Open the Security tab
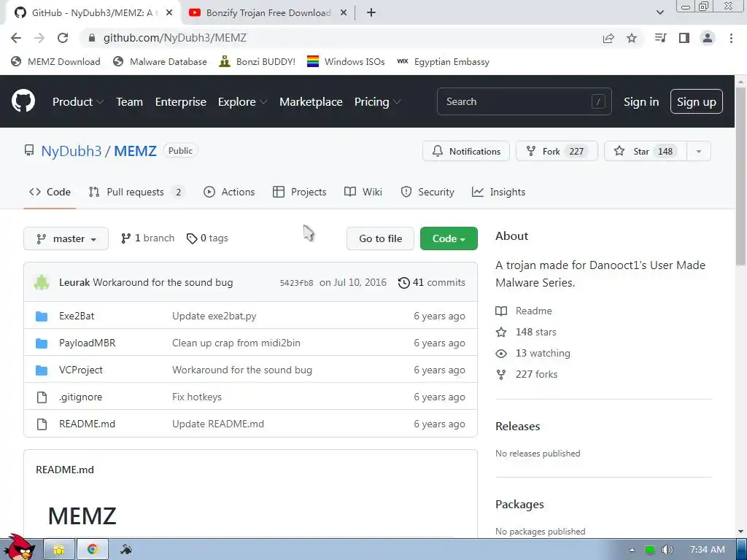 [x=427, y=192]
